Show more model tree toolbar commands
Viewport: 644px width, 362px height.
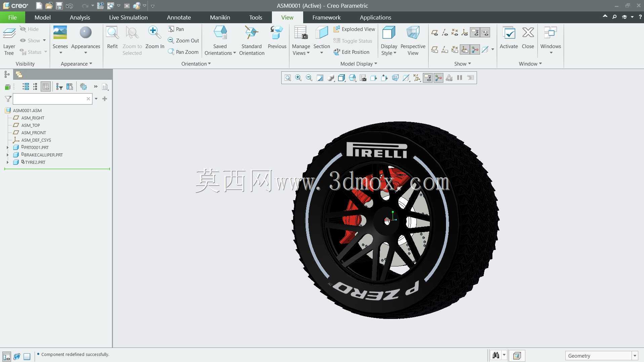pyautogui.click(x=95, y=87)
